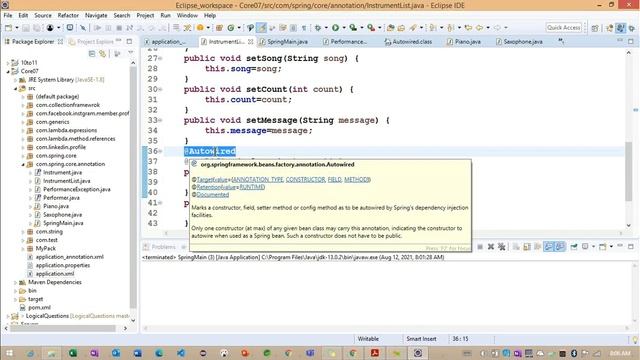Follow the Documented link in the tooltip

(213, 195)
